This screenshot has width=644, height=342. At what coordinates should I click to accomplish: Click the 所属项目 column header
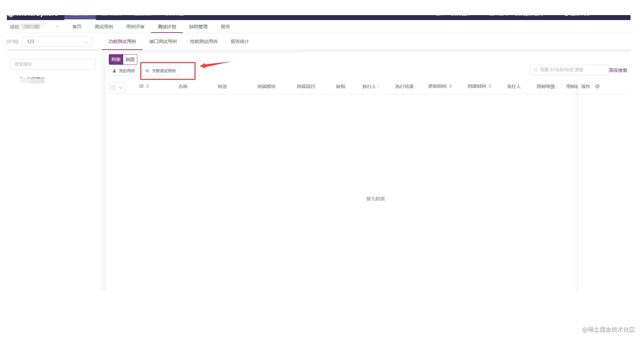306,86
